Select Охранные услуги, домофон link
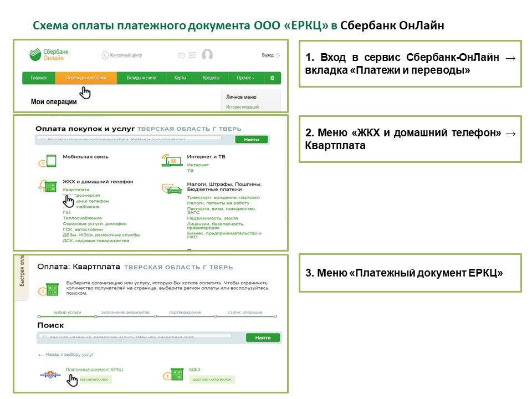The height and width of the screenshot is (399, 532). [x=94, y=224]
